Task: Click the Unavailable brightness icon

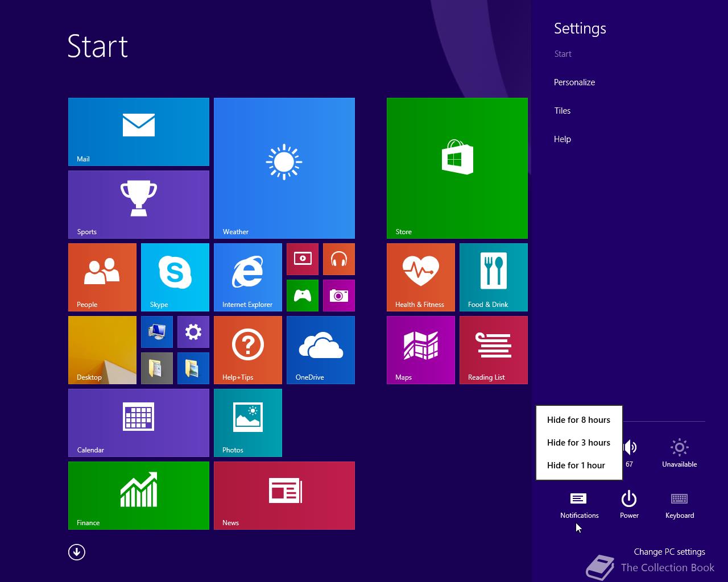Action: (x=680, y=453)
